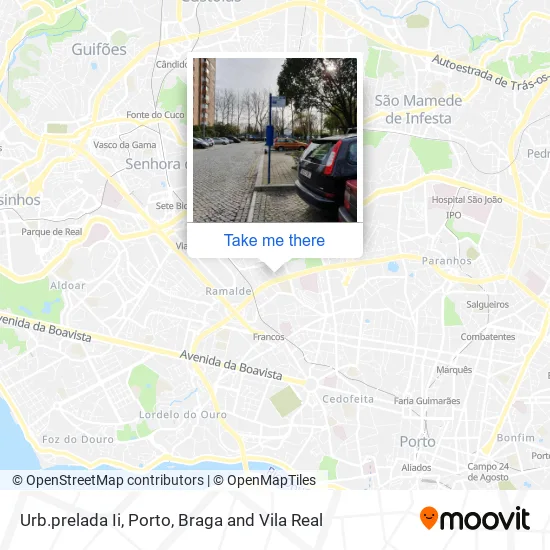The image size is (550, 550).
Task: Click the Boavista roundabout on the map
Action: 311,383
